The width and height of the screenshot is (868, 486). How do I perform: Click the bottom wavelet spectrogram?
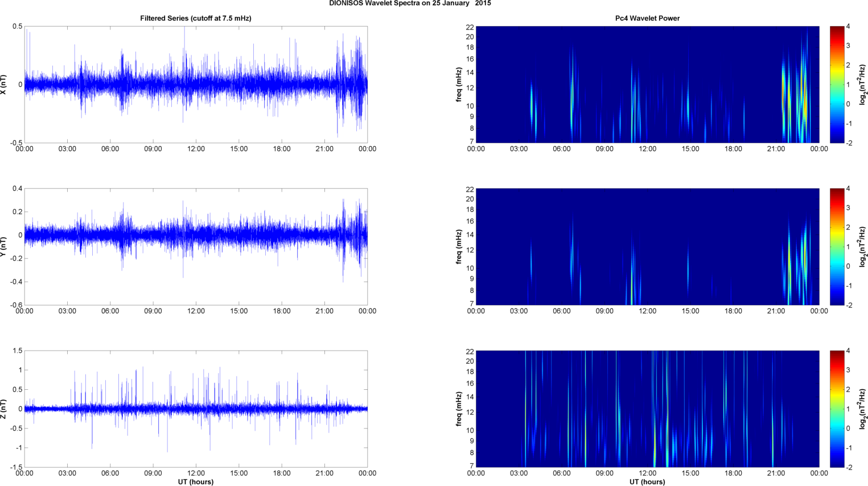click(647, 409)
